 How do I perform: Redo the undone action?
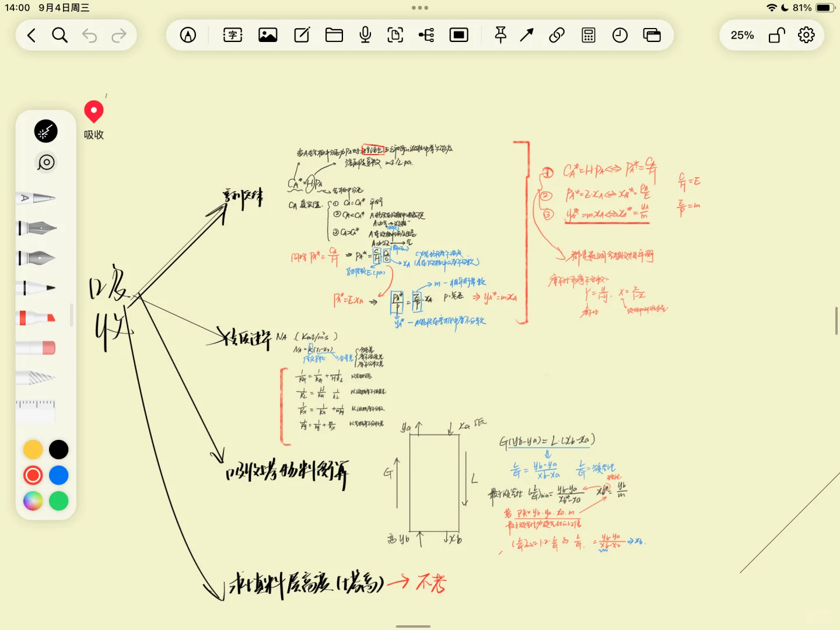[x=119, y=36]
